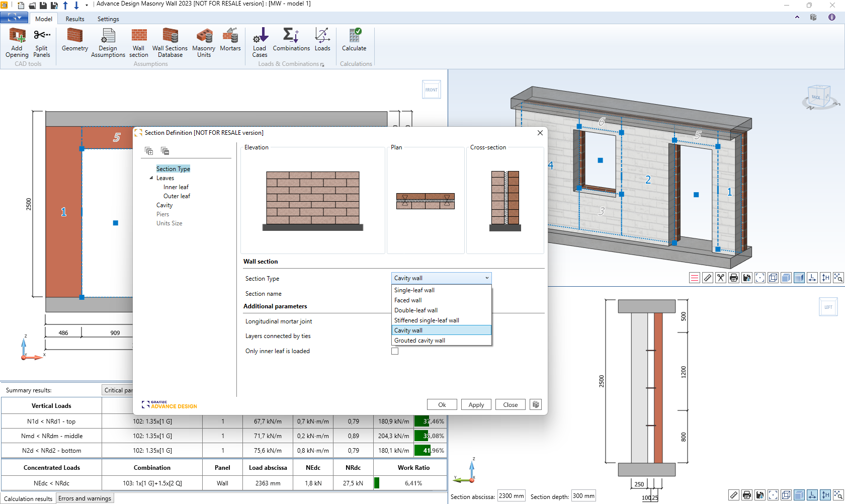Click the Ok button in dialog
Image resolution: width=845 pixels, height=504 pixels.
(x=442, y=404)
